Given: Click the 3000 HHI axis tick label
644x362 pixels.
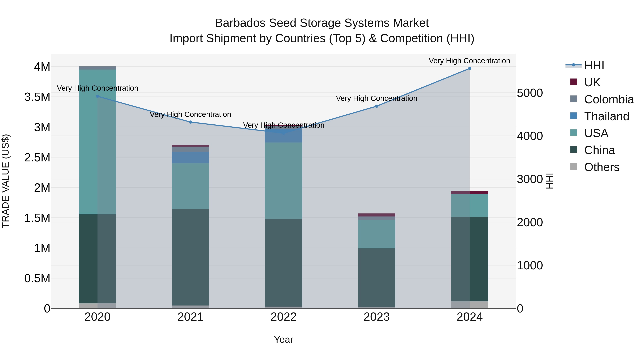Looking at the screenshot, I should (x=530, y=179).
